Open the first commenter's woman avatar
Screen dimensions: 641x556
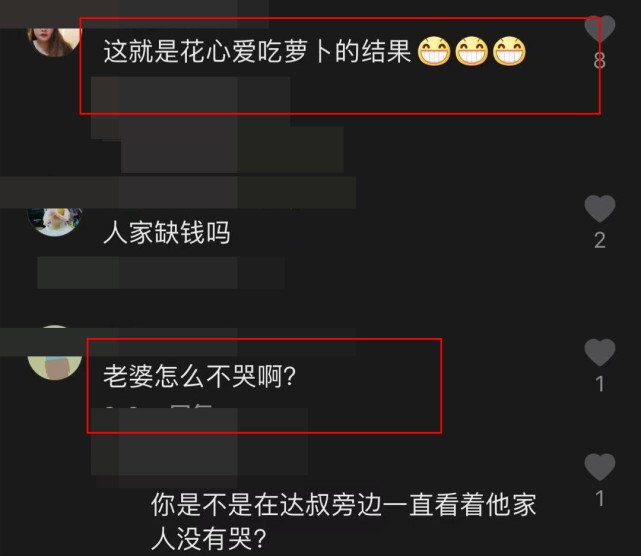coord(54,42)
